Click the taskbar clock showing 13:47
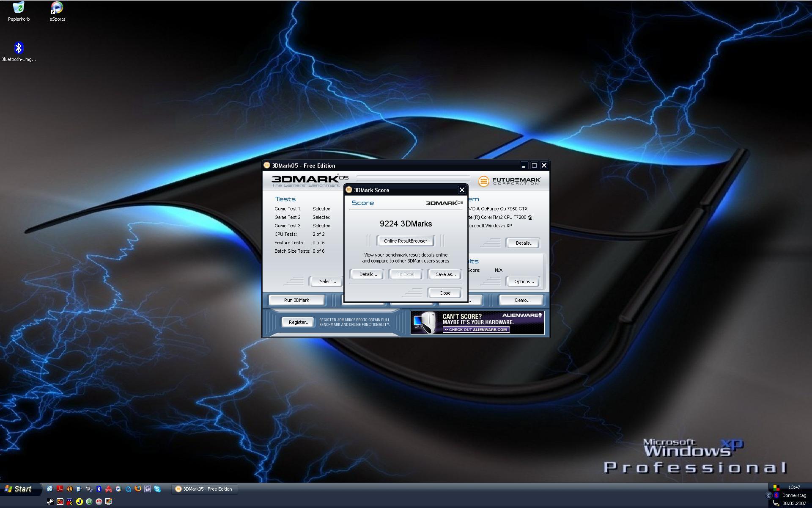The height and width of the screenshot is (508, 812). (794, 487)
